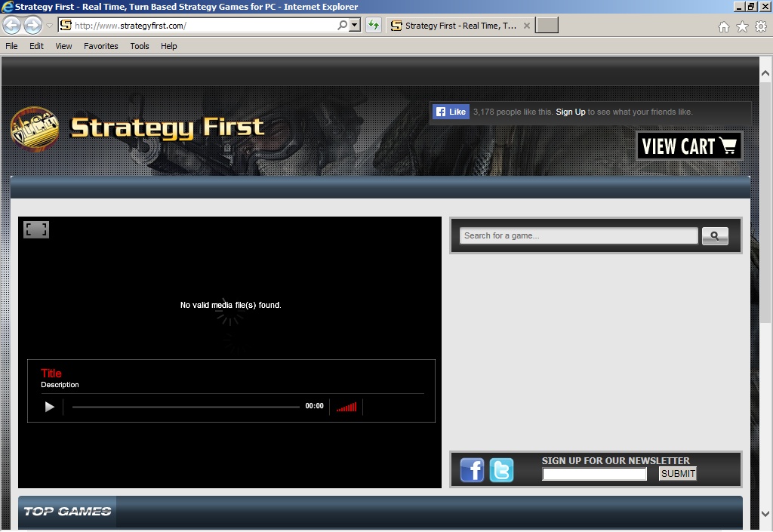The image size is (773, 532).
Task: Open the Twitter icon link
Action: 501,470
